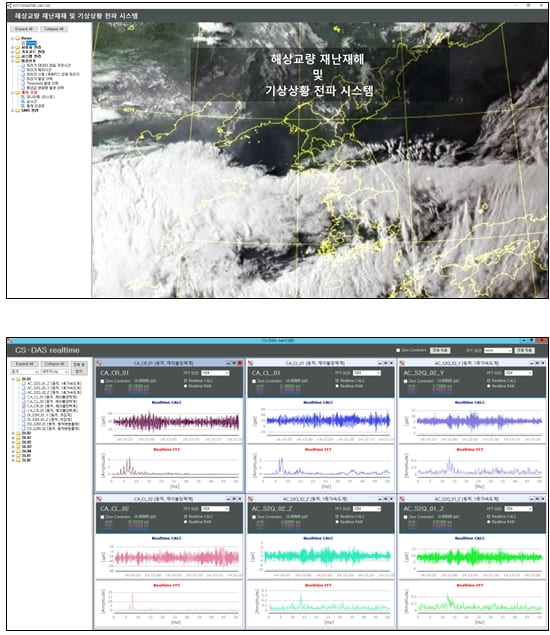The width and height of the screenshot is (550, 635).
Task: Click the CA_CL_02 chart panel's title icon
Action: [98, 499]
